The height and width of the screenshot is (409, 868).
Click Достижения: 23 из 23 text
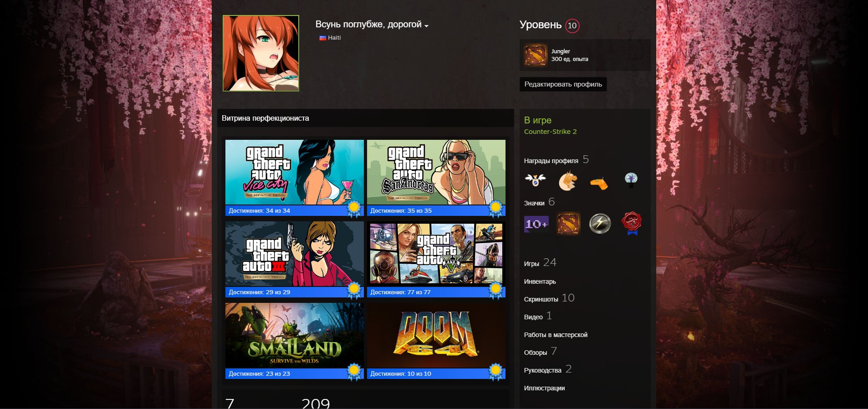pos(259,373)
